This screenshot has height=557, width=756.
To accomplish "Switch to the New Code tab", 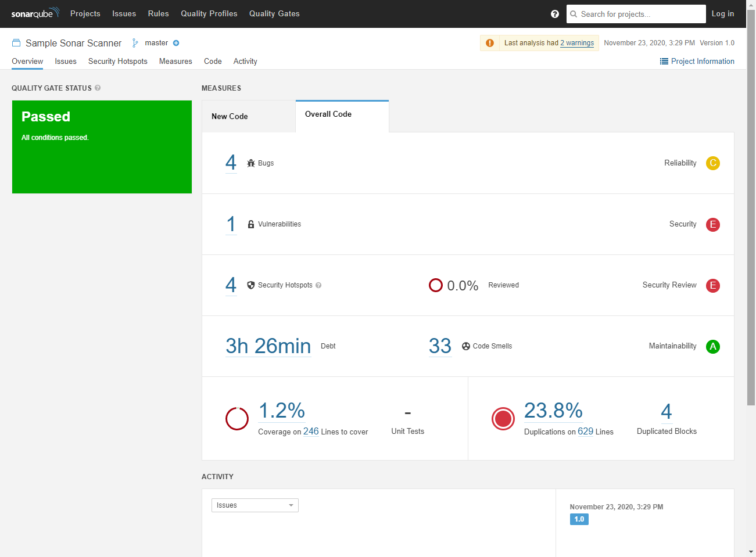I will [230, 116].
